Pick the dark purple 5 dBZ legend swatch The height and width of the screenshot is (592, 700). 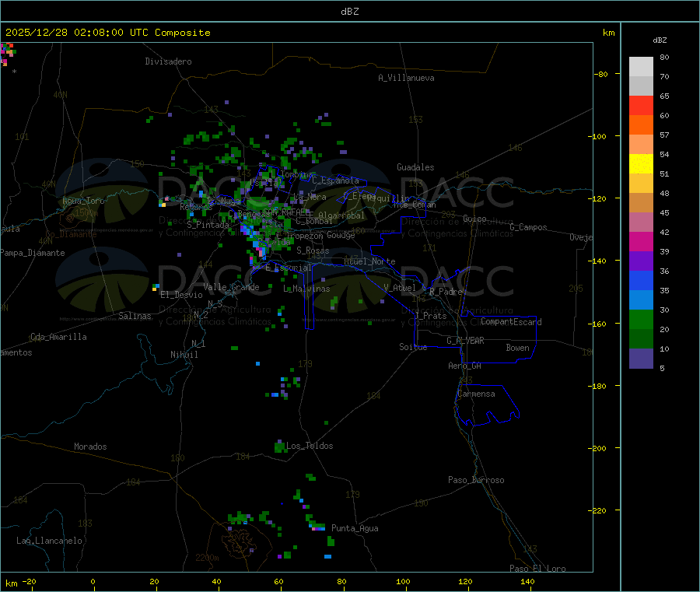[641, 359]
